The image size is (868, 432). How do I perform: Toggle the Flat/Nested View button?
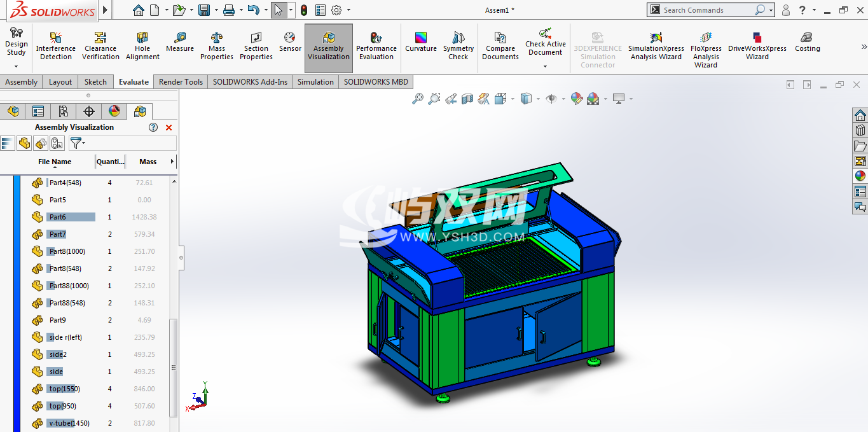(24, 143)
